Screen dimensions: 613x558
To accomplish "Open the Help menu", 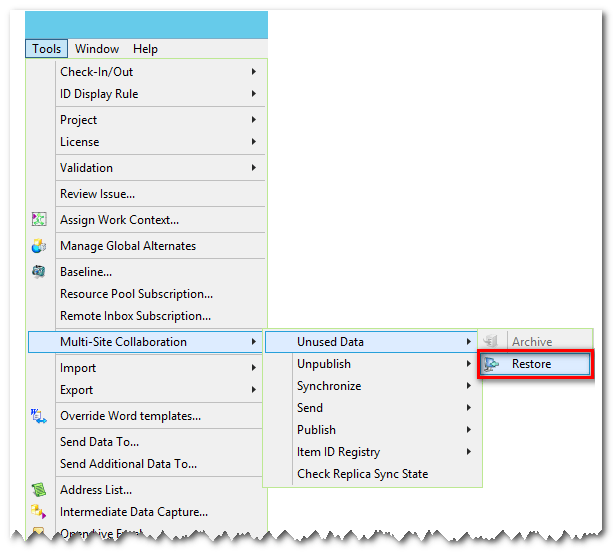I will (x=145, y=49).
